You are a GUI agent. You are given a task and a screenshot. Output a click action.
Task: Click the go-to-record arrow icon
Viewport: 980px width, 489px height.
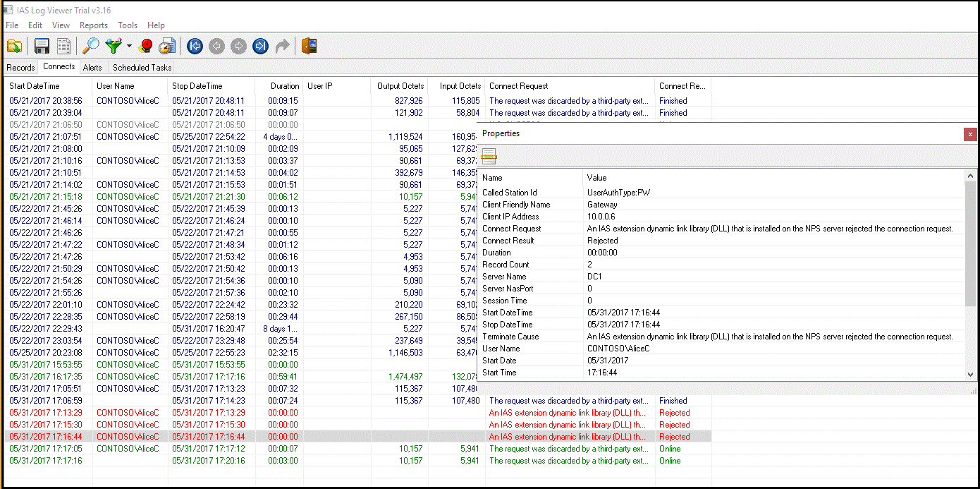tap(281, 45)
